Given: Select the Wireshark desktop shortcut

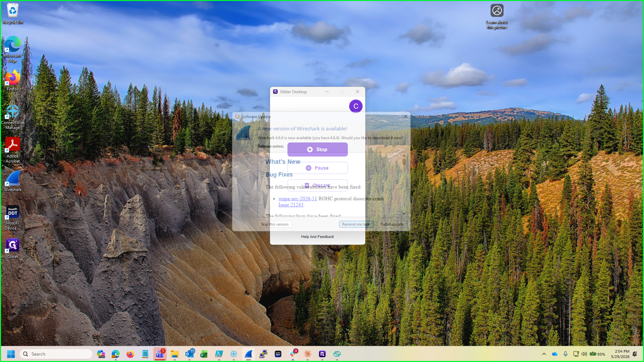Looking at the screenshot, I should [13, 181].
